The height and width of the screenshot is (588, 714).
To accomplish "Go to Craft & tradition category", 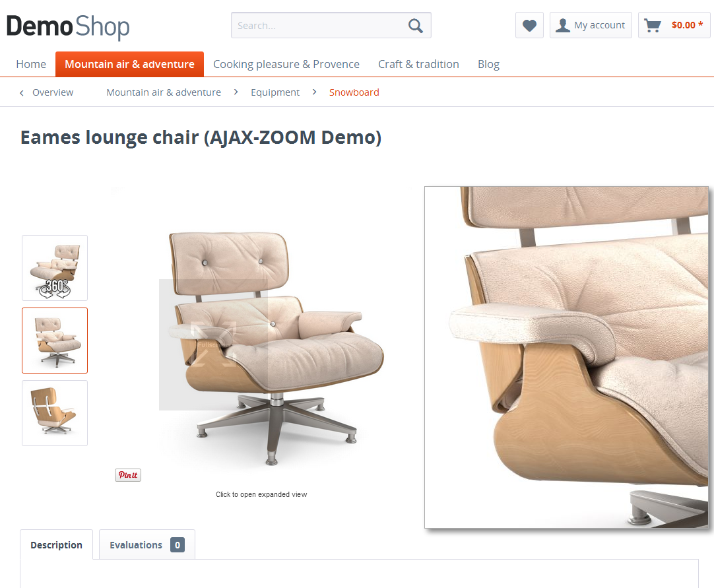I will click(x=418, y=64).
